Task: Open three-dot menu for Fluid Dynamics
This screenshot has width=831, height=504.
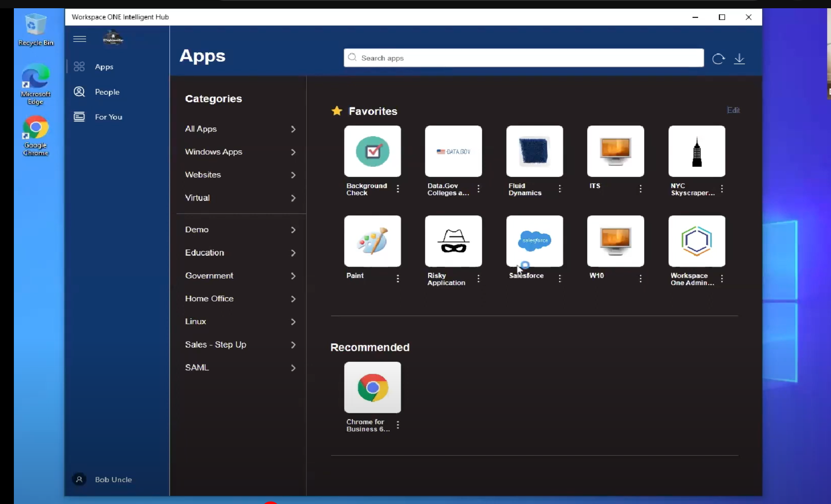Action: pos(560,189)
